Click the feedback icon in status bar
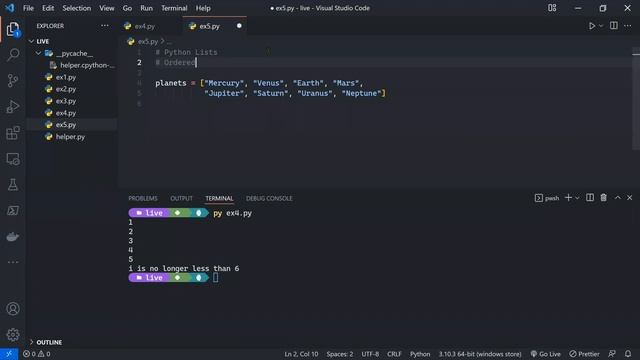This screenshot has width=640, height=360. [612, 354]
